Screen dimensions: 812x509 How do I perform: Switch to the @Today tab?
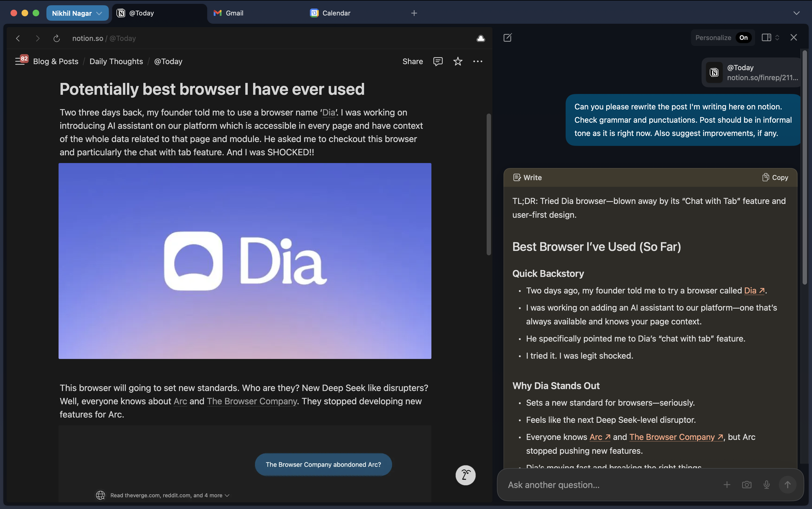click(159, 13)
